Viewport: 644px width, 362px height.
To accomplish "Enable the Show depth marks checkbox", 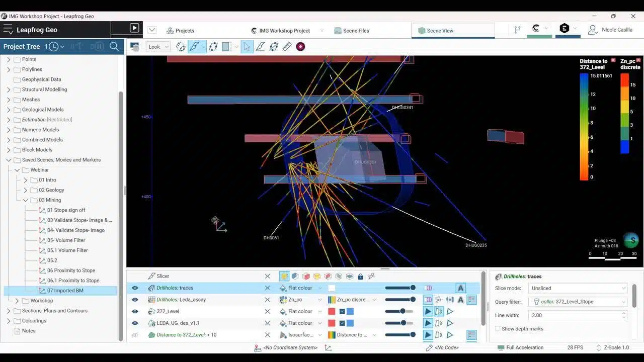I will (498, 329).
